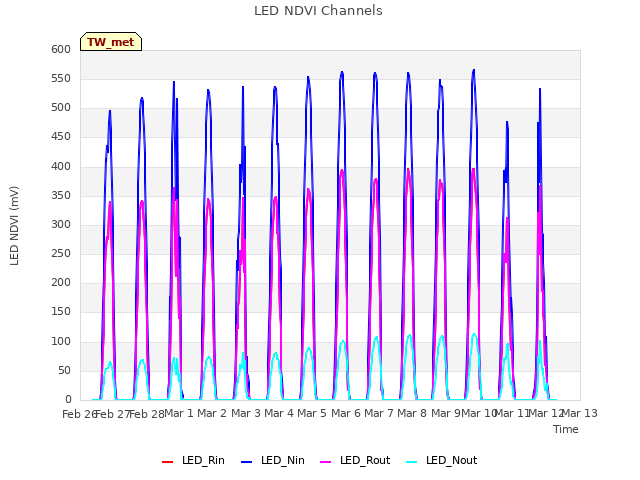This screenshot has width=640, height=480.
Task: Click the 600 y-axis tick label
Action: click(61, 49)
